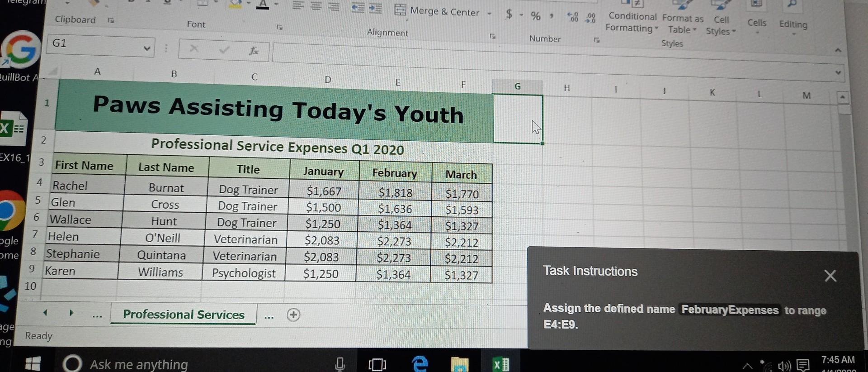The width and height of the screenshot is (868, 372).
Task: Click the Chrome desktop shortcut icon
Action: coord(10,210)
